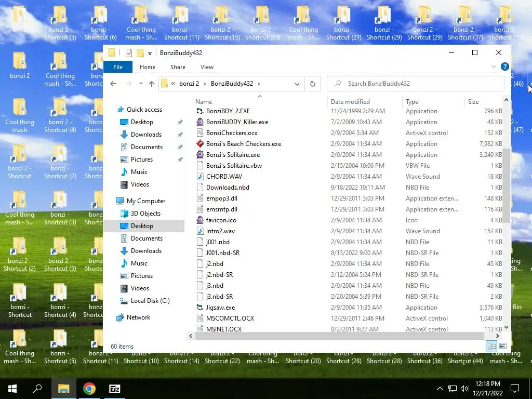Open BonziBUDDY_Killer.exe purple gorilla icon

point(200,122)
